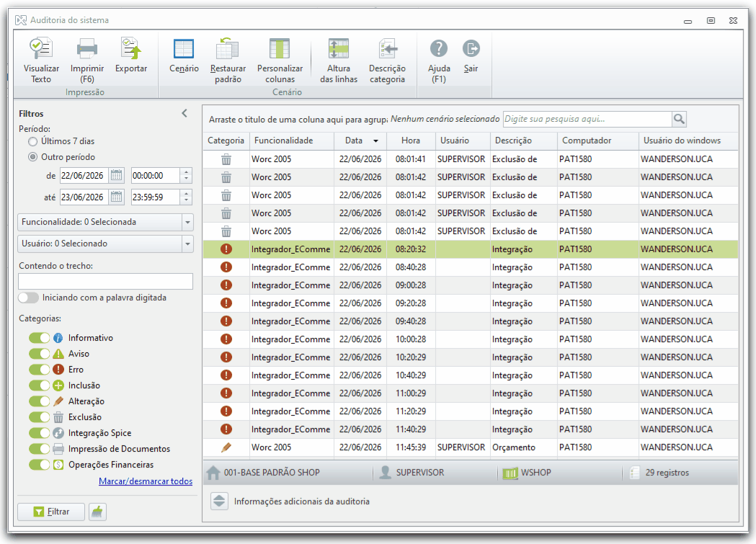The image size is (756, 544).
Task: Click the Categoria column header
Action: 226,141
